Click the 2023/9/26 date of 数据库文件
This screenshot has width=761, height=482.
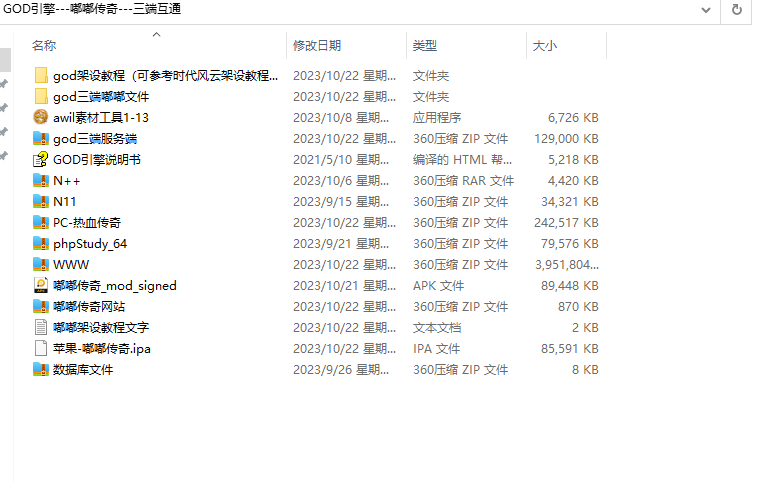(x=341, y=370)
